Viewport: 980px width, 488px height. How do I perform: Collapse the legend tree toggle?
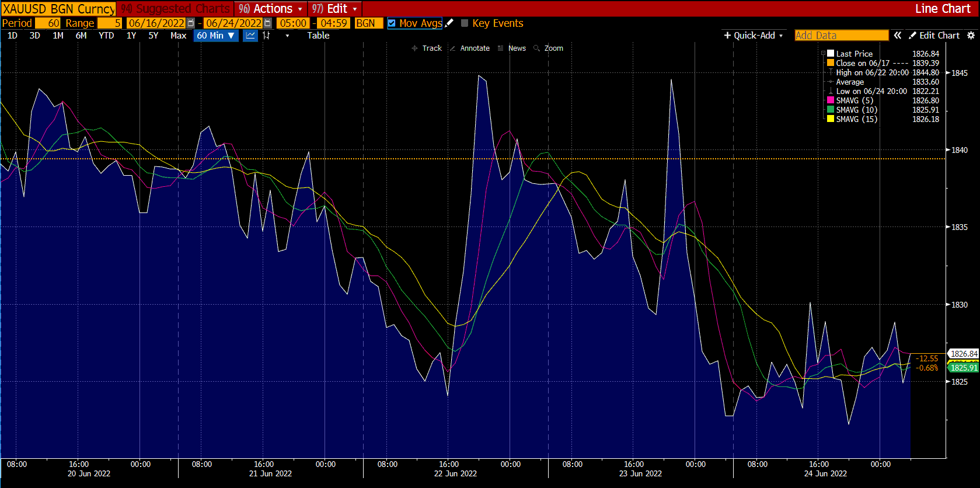pyautogui.click(x=824, y=53)
